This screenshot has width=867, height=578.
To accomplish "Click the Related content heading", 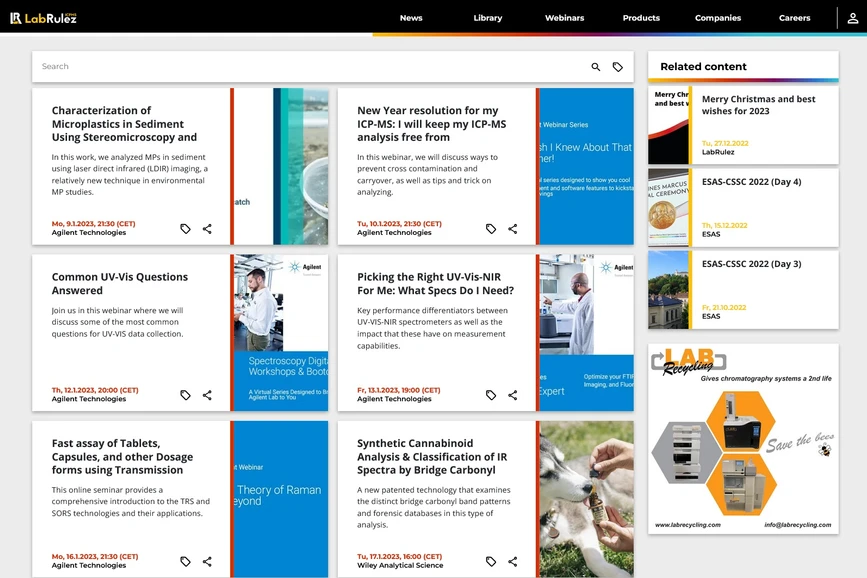I will click(703, 66).
